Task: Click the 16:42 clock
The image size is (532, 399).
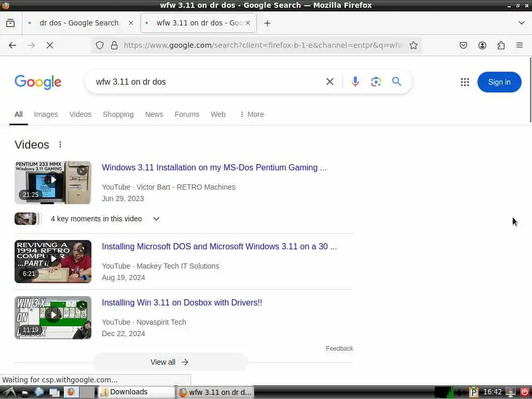Action: click(x=493, y=392)
